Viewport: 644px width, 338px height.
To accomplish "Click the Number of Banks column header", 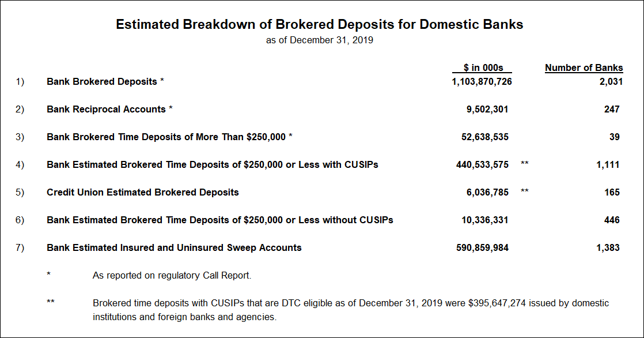I will [584, 68].
